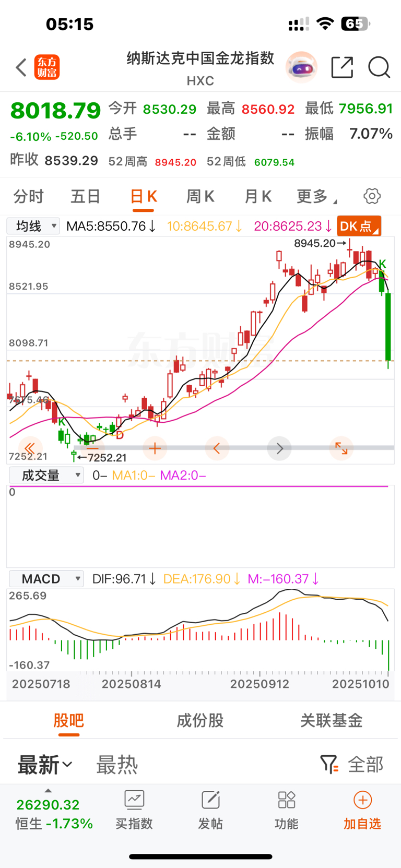
Task: Expand chart to fullscreen icon
Action: point(341,448)
